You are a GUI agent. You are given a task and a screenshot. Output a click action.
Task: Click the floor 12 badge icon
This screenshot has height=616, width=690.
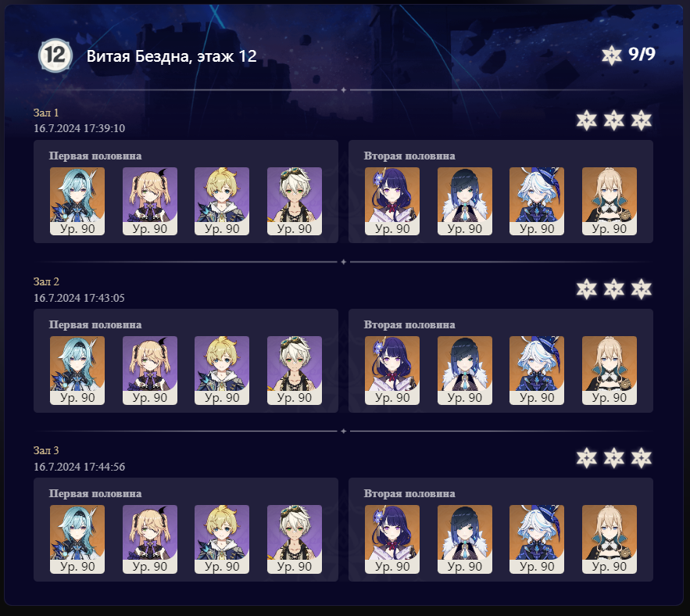click(x=55, y=56)
